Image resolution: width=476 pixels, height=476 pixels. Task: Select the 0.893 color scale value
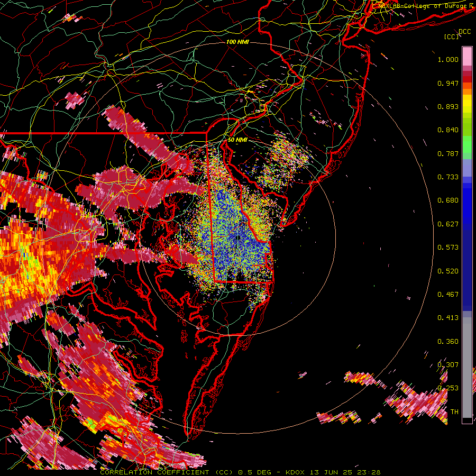pos(448,106)
